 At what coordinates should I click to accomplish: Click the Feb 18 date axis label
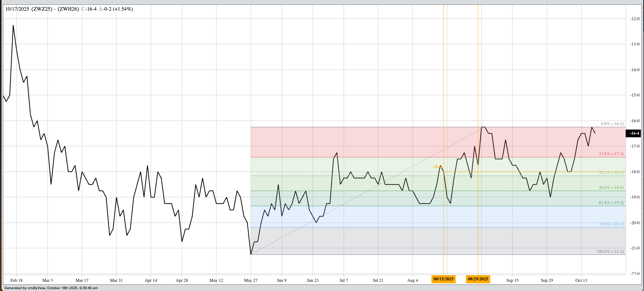(x=16, y=280)
